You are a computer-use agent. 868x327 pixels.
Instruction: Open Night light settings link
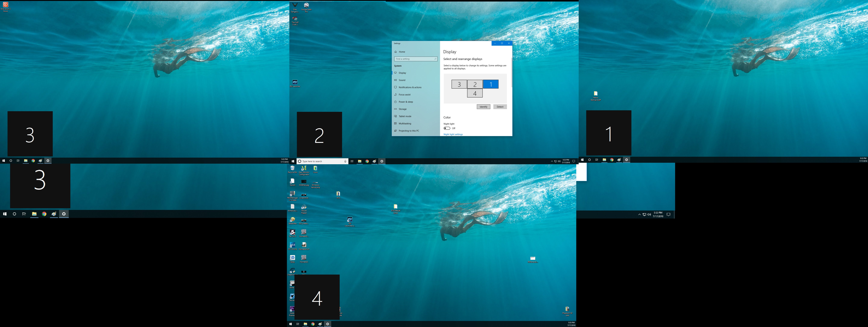(453, 134)
